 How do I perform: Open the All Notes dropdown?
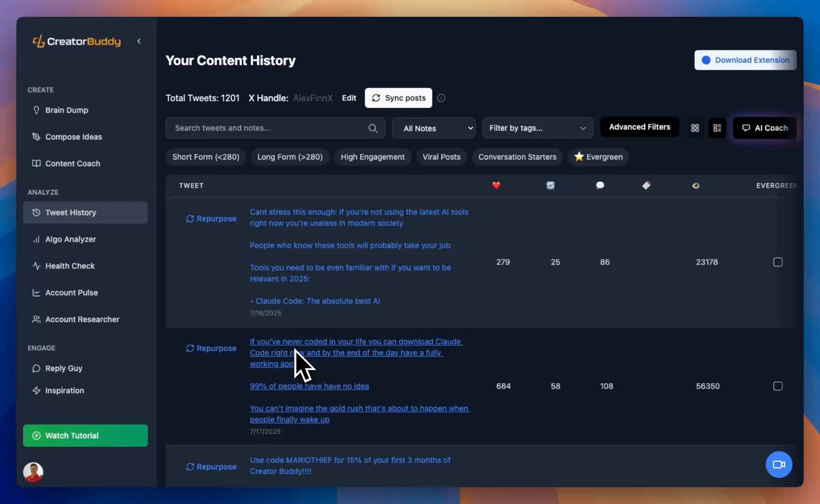[x=434, y=128]
